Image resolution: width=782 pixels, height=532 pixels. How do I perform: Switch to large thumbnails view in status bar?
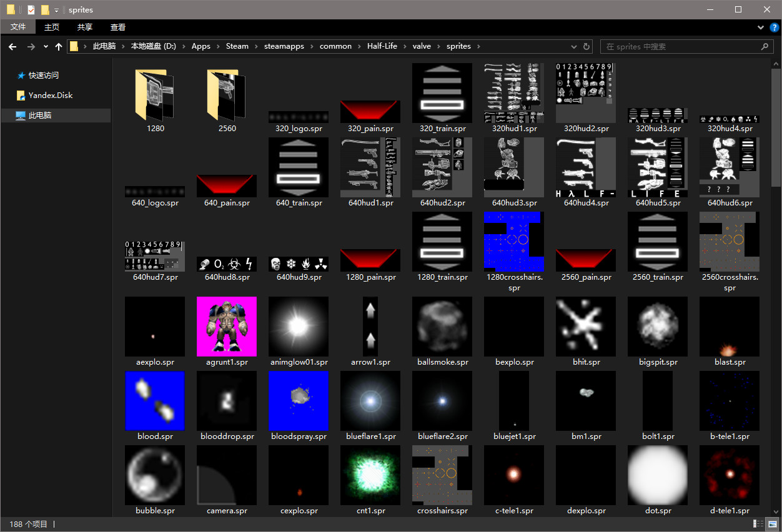pos(771,524)
